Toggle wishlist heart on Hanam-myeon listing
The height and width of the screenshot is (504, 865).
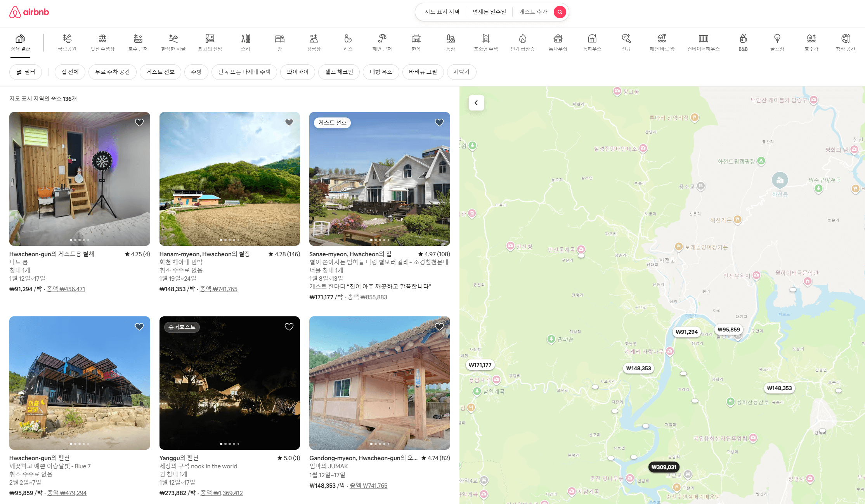coord(289,123)
